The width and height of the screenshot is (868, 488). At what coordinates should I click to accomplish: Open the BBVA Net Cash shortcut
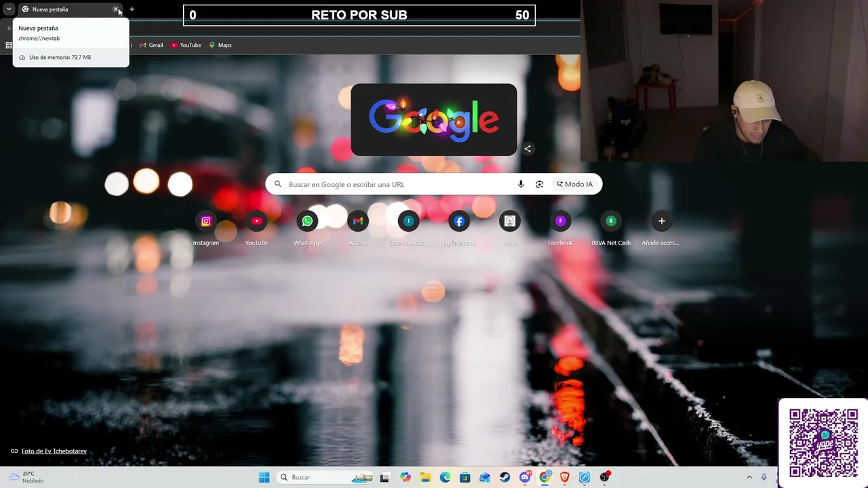(x=611, y=229)
